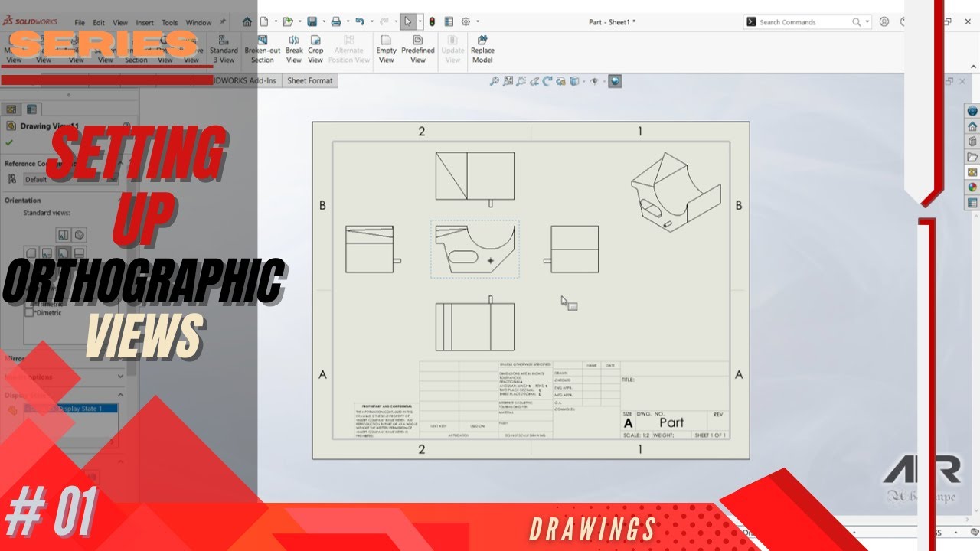Open the Window menu
The height and width of the screenshot is (551, 980).
(x=198, y=23)
